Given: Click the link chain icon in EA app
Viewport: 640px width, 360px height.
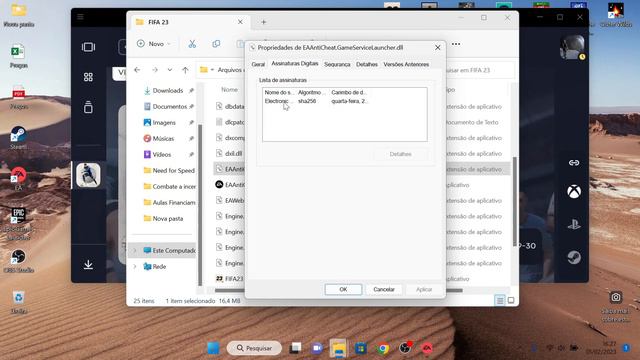Looking at the screenshot, I should tap(574, 163).
